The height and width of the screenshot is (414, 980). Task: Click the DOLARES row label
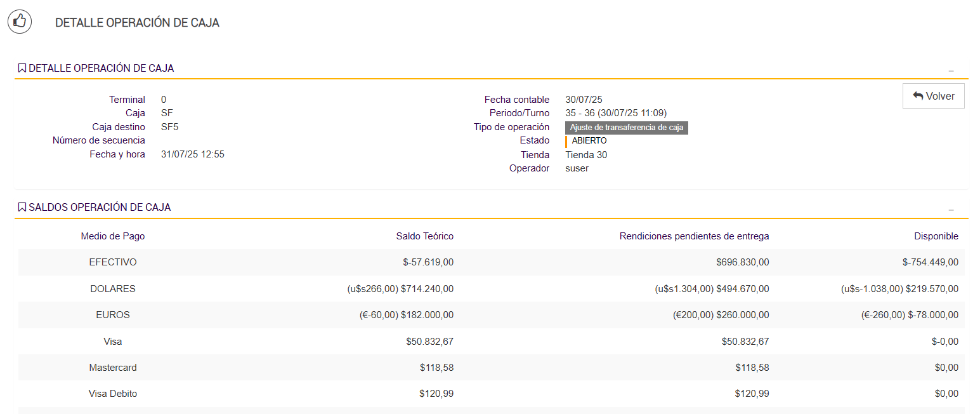tap(113, 289)
